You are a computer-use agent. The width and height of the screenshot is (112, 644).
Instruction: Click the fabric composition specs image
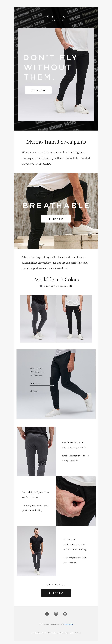[56, 384]
